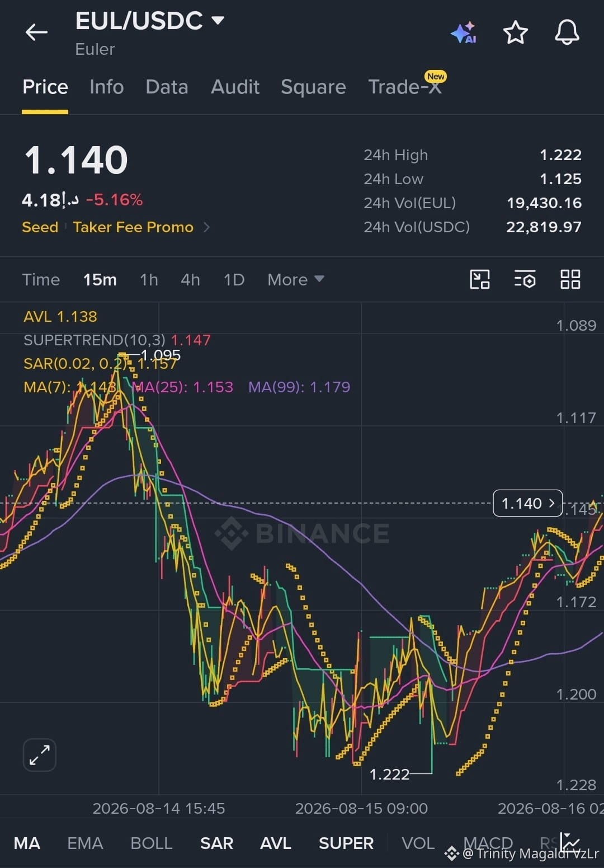Add EUL/USDC to favorites star
Image resolution: width=604 pixels, height=868 pixels.
[516, 32]
